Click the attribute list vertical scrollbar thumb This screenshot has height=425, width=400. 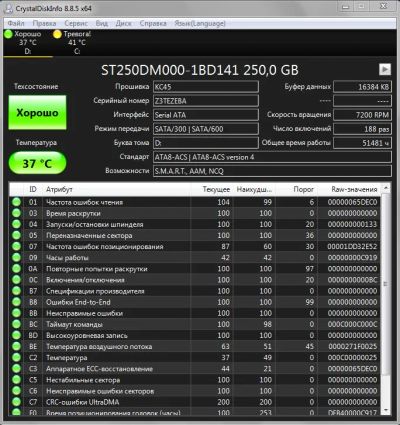[386, 283]
